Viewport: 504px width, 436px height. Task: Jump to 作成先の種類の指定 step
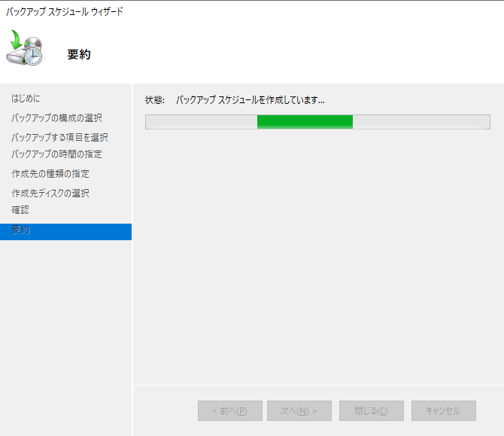point(50,174)
